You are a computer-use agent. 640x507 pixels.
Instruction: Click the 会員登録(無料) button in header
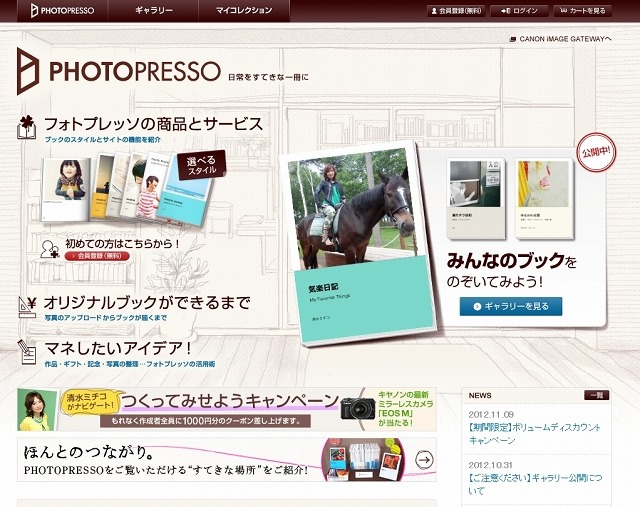456,11
